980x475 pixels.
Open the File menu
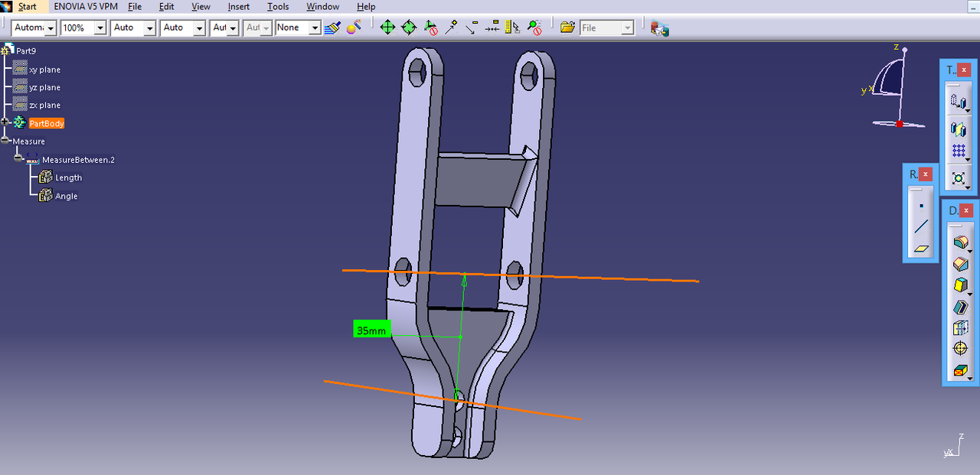tap(135, 6)
